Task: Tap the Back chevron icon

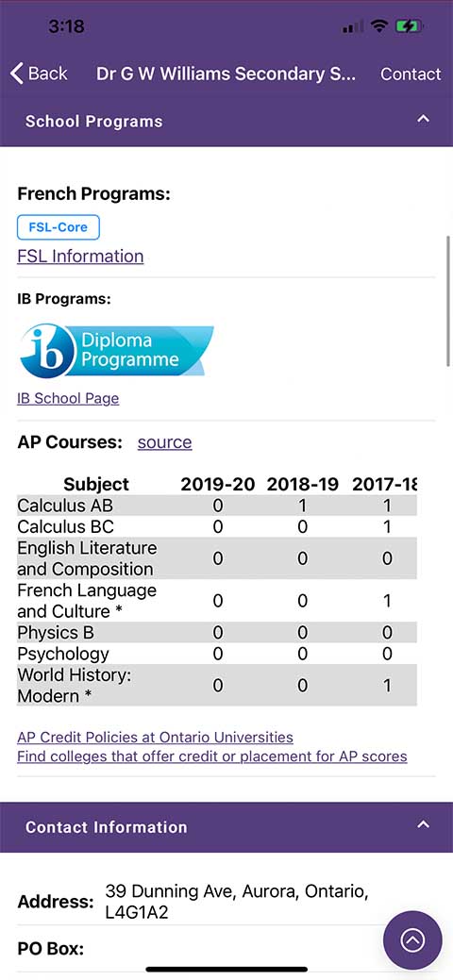Action: [x=17, y=74]
